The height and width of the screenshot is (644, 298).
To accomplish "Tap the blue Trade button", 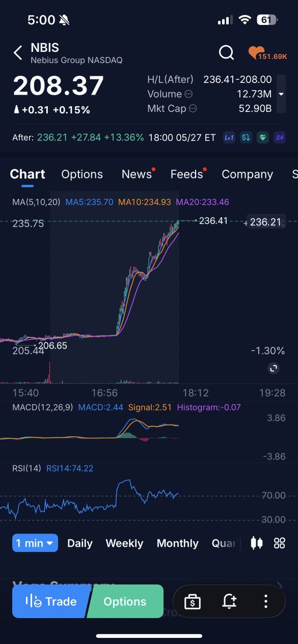I will click(x=51, y=601).
